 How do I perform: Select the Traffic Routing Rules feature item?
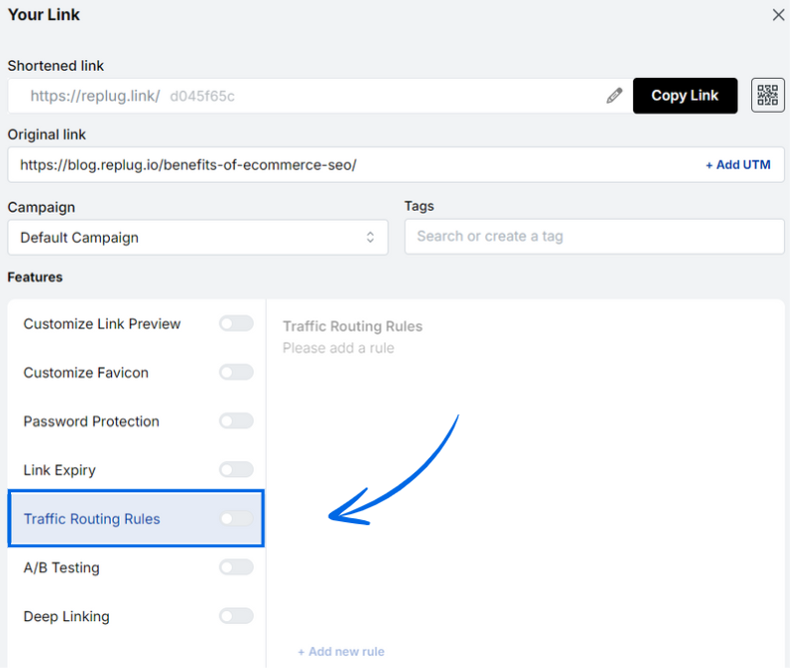click(x=92, y=519)
